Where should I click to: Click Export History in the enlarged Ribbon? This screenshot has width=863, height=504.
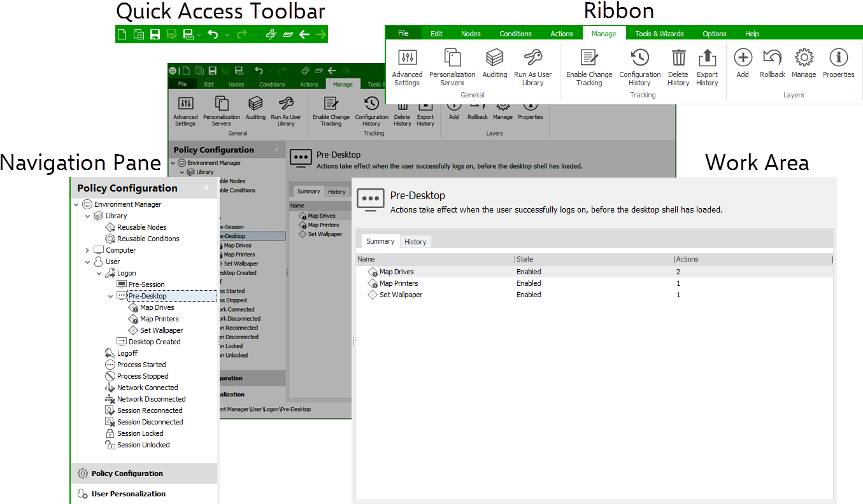(x=707, y=67)
